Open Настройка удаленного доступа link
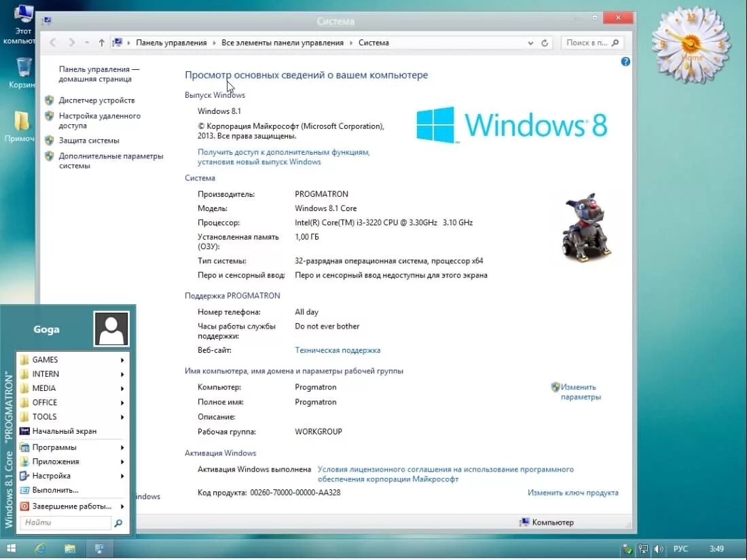The height and width of the screenshot is (560, 747). pyautogui.click(x=100, y=120)
